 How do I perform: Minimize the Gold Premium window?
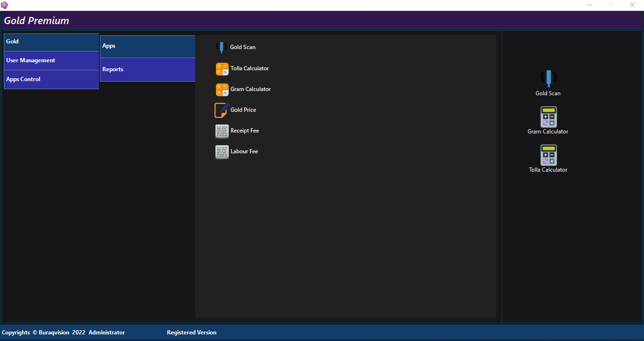pyautogui.click(x=589, y=5)
